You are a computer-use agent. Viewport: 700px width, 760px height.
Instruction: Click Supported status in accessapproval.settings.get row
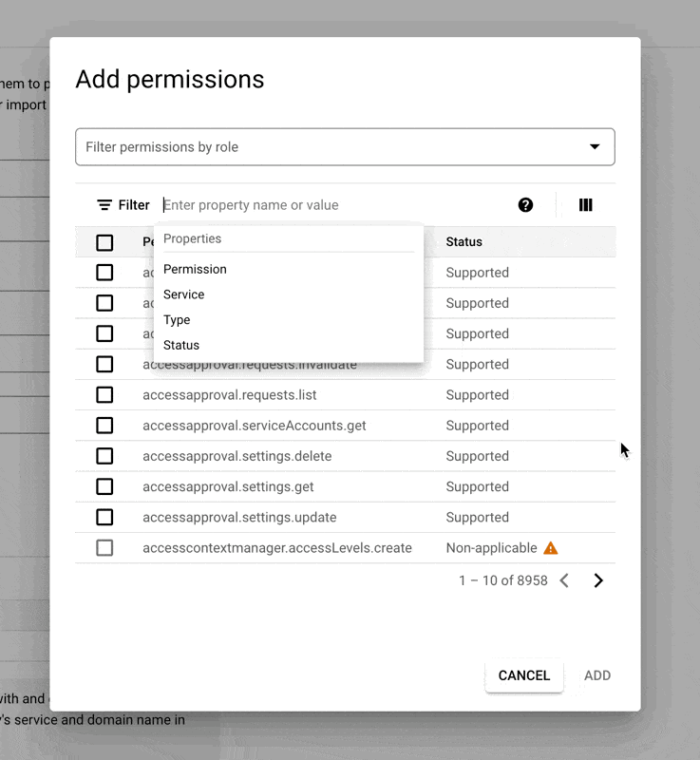click(x=477, y=486)
